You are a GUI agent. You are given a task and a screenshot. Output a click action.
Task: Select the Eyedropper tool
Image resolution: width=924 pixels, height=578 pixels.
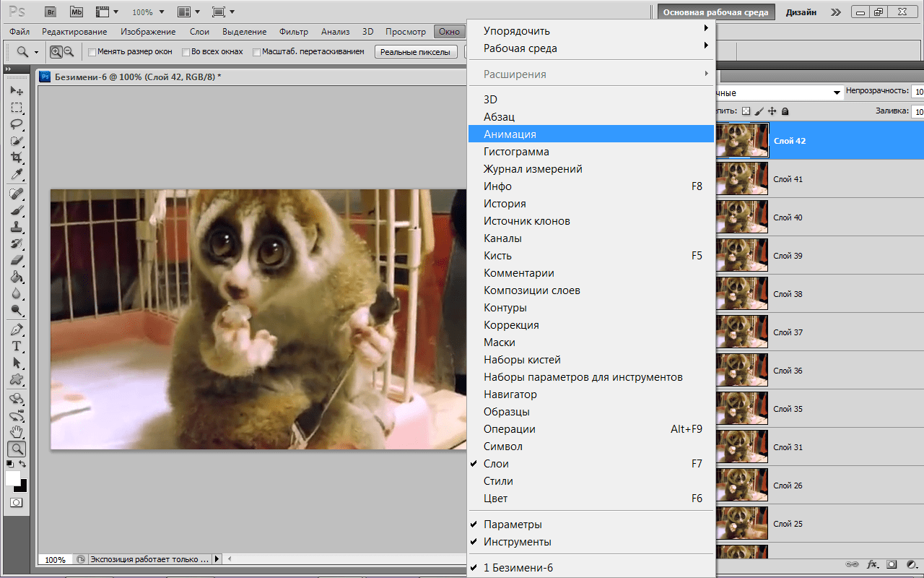pyautogui.click(x=16, y=174)
